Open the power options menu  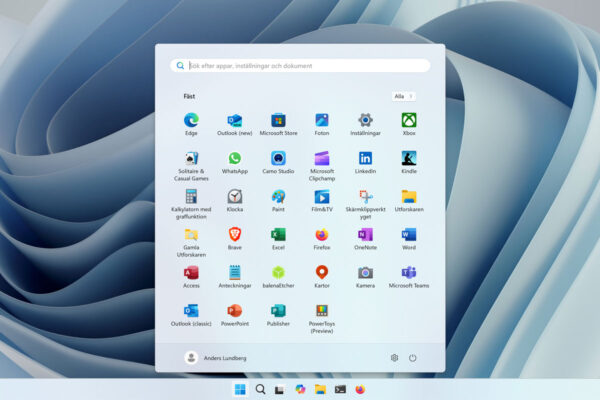tap(412, 358)
